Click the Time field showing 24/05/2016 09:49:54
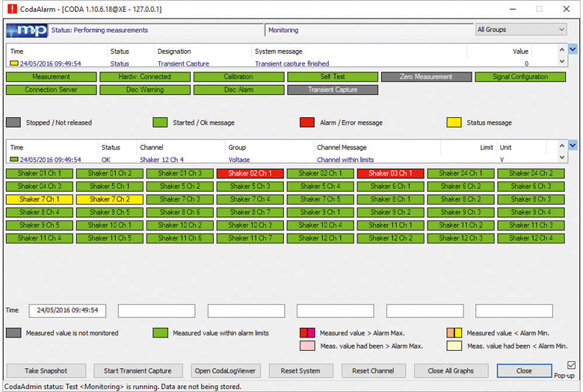 coord(67,311)
